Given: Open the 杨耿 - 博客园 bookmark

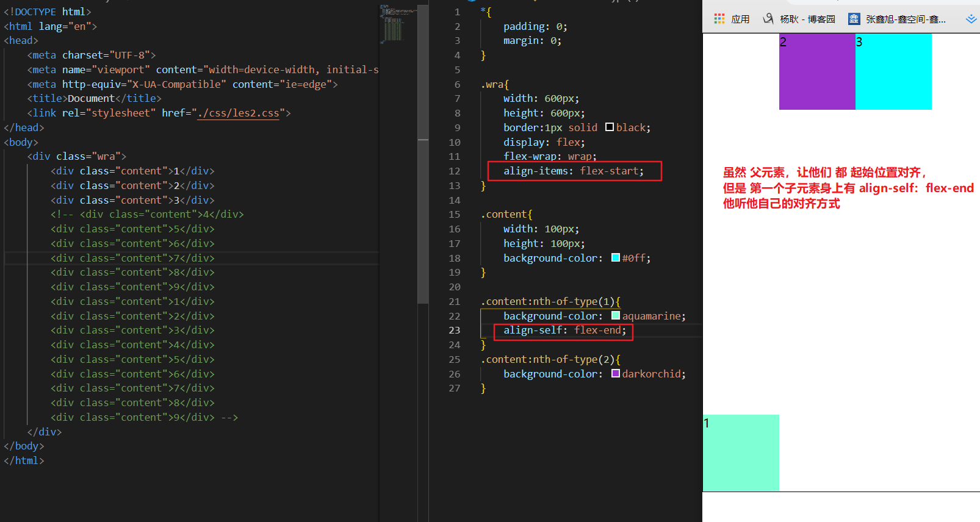Looking at the screenshot, I should 807,20.
